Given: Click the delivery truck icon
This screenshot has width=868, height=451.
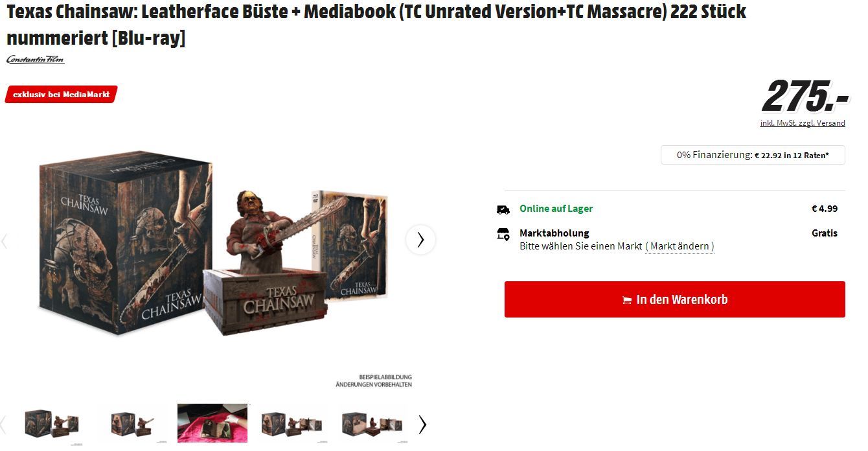Looking at the screenshot, I should [503, 209].
